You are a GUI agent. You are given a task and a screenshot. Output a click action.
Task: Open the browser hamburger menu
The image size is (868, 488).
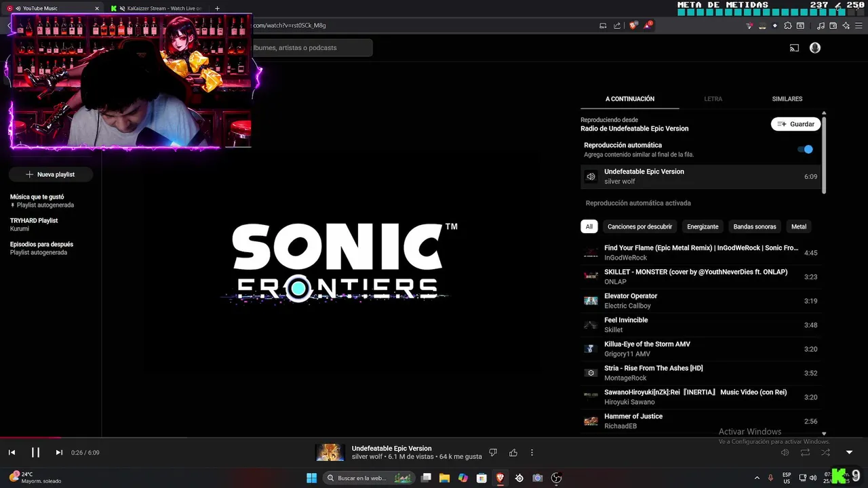pos(858,26)
